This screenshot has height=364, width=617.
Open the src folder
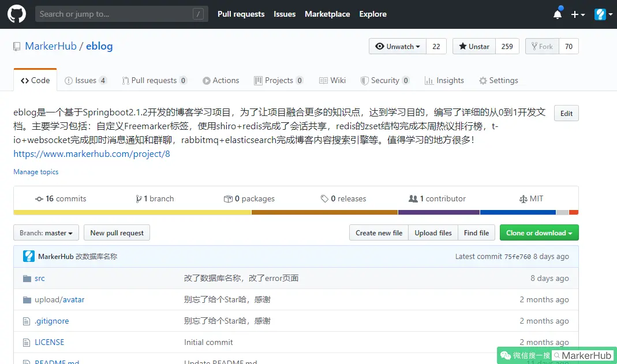pos(40,278)
